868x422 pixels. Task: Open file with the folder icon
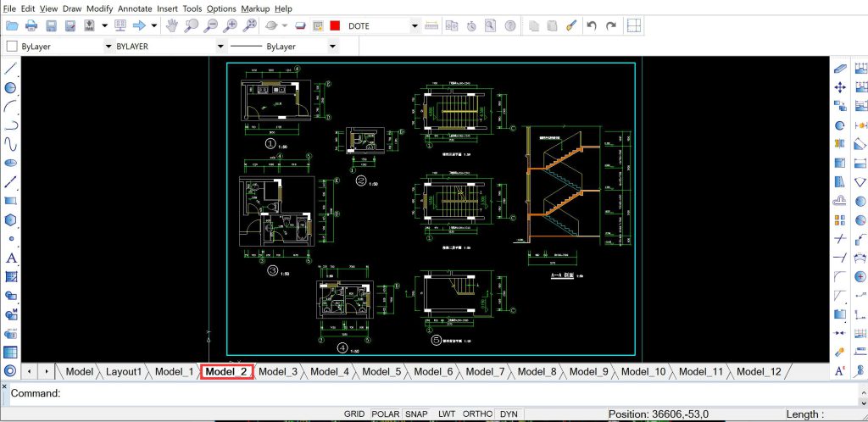(12, 25)
